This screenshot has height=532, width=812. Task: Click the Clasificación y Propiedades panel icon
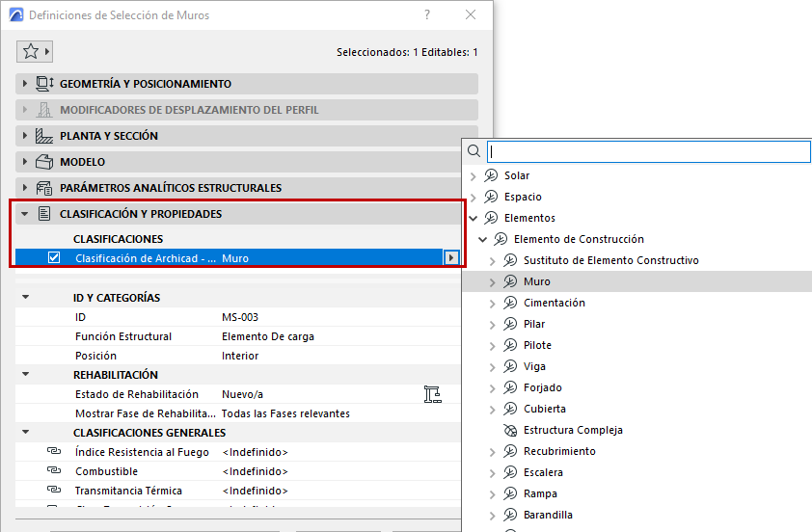(x=44, y=213)
